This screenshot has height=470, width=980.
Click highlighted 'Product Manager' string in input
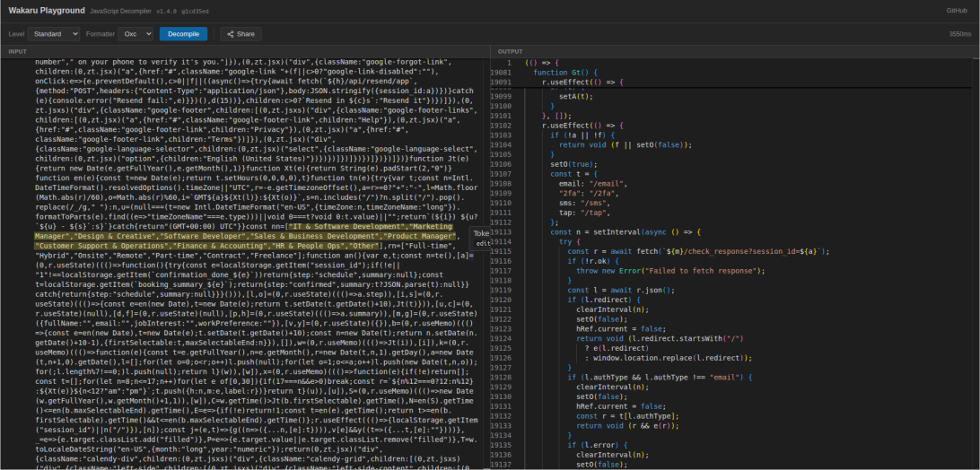pyautogui.click(x=417, y=237)
